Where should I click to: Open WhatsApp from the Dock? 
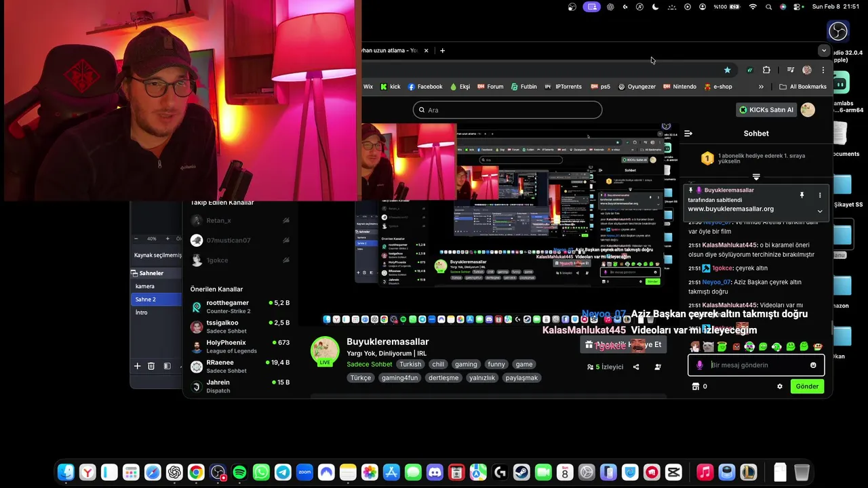coord(261,472)
